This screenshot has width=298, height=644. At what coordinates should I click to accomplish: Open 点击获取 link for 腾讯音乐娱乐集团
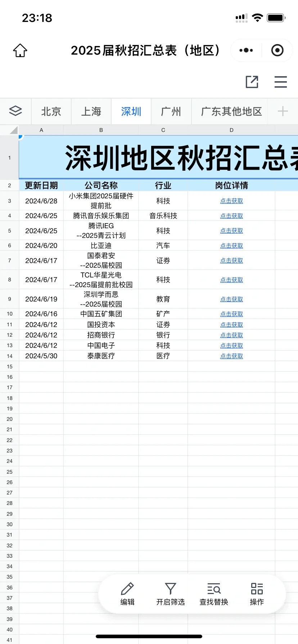[231, 216]
